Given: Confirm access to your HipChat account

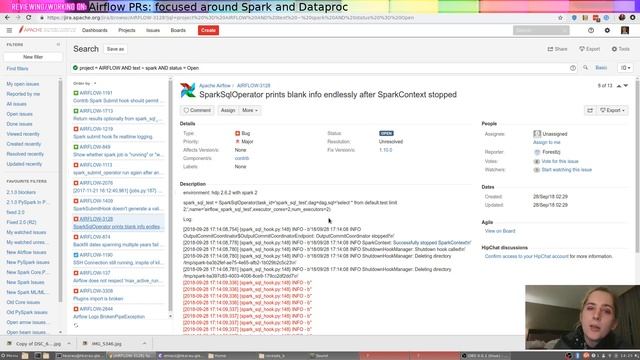Looking at the screenshot, I should click(527, 256).
